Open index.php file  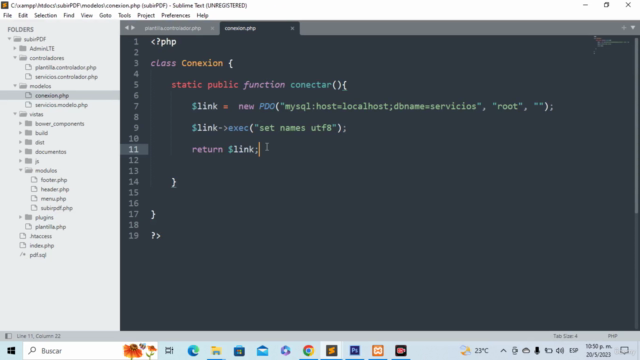click(x=42, y=246)
